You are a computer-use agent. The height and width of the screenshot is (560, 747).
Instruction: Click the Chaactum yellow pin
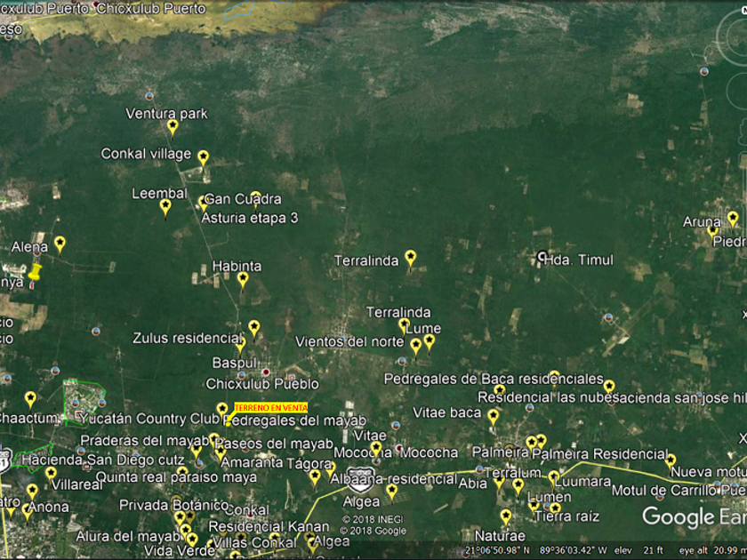[x=30, y=399]
